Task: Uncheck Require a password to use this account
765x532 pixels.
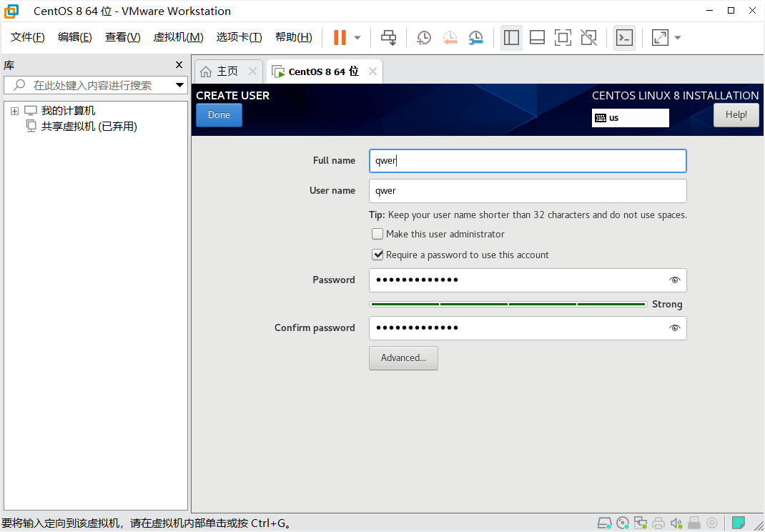Action: [x=377, y=255]
